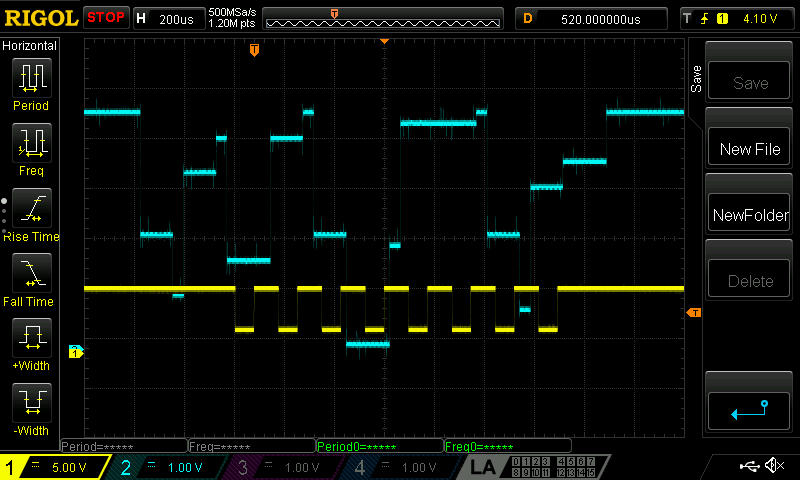
Task: Click the orange trigger level marker
Action: coord(693,313)
